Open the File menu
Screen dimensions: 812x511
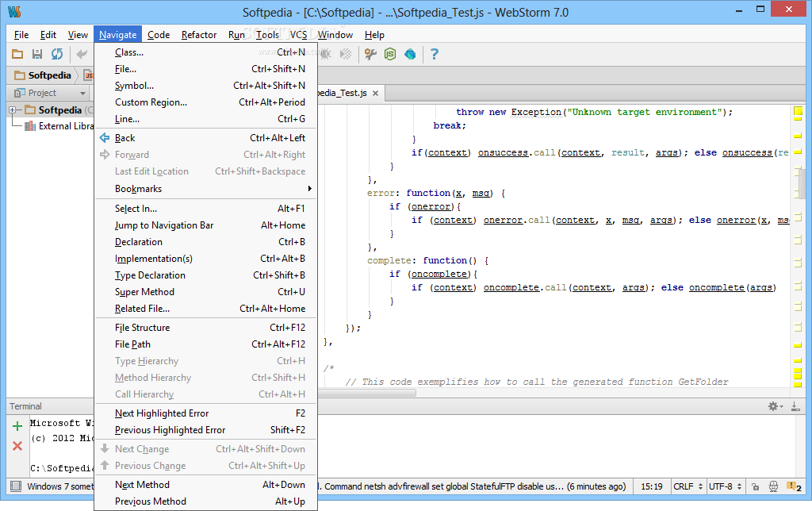[x=21, y=35]
